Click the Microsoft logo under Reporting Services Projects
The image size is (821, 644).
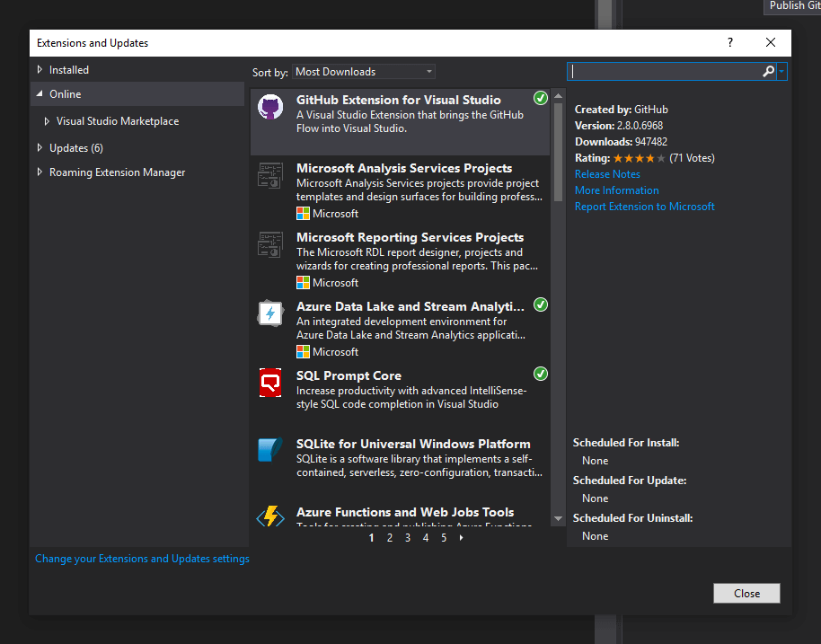303,283
